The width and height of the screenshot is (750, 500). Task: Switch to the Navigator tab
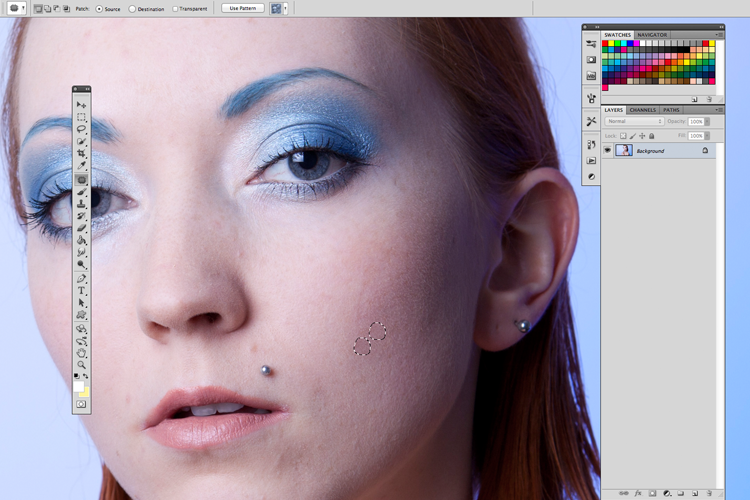pyautogui.click(x=652, y=35)
